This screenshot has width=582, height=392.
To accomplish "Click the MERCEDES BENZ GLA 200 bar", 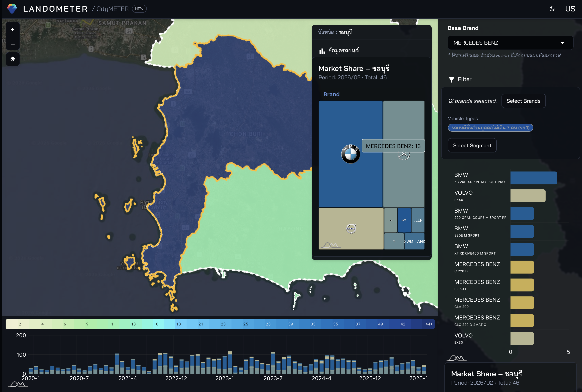I will pyautogui.click(x=522, y=303).
